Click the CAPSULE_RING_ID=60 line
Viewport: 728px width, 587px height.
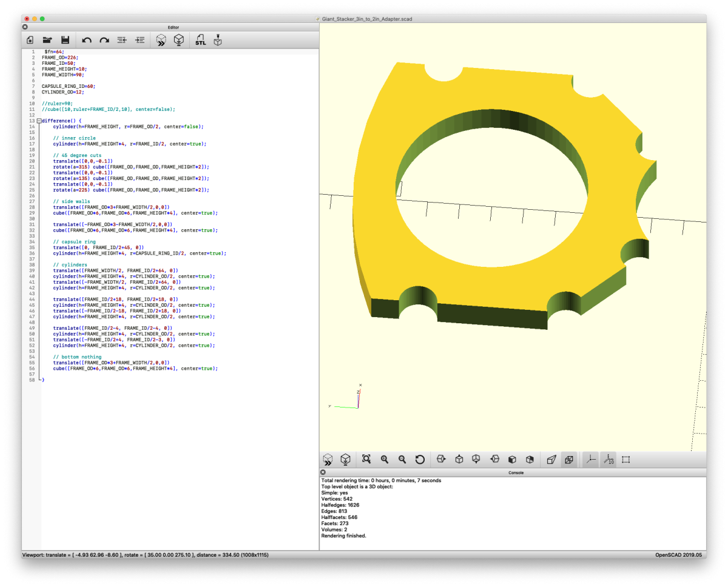68,86
